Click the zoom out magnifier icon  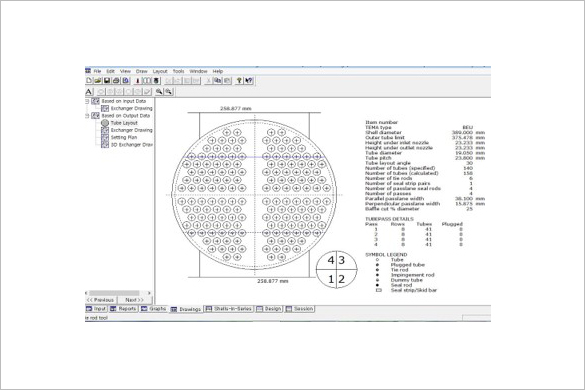pos(169,92)
